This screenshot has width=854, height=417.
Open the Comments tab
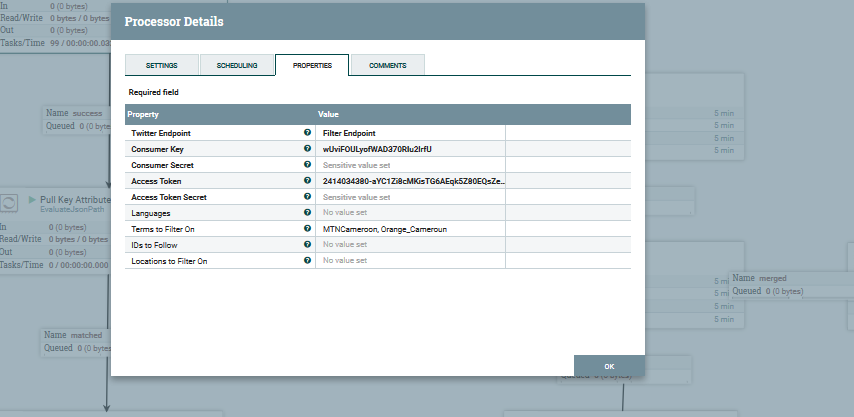(x=388, y=65)
